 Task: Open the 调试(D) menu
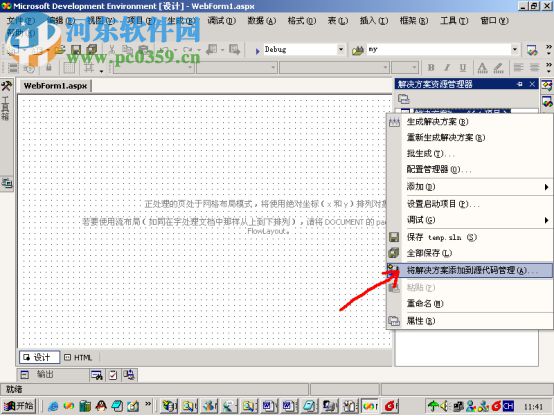(221, 20)
